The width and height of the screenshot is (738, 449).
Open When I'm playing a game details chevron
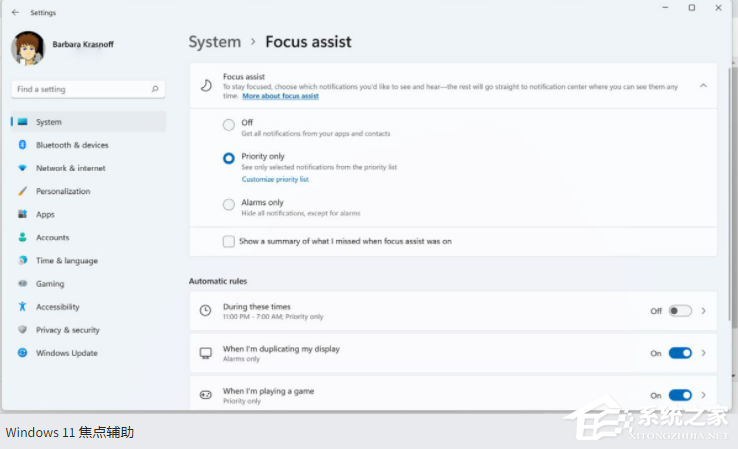click(703, 395)
